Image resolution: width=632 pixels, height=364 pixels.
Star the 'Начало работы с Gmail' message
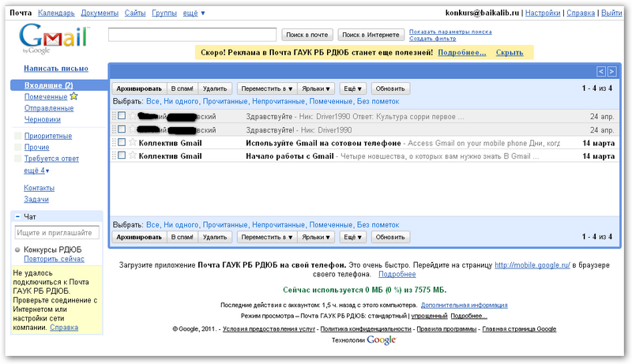point(132,156)
